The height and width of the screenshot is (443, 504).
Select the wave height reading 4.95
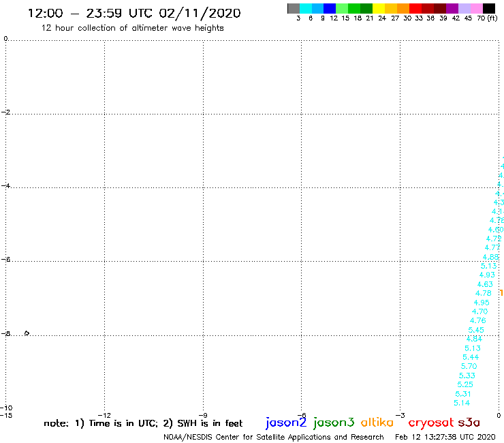[482, 303]
